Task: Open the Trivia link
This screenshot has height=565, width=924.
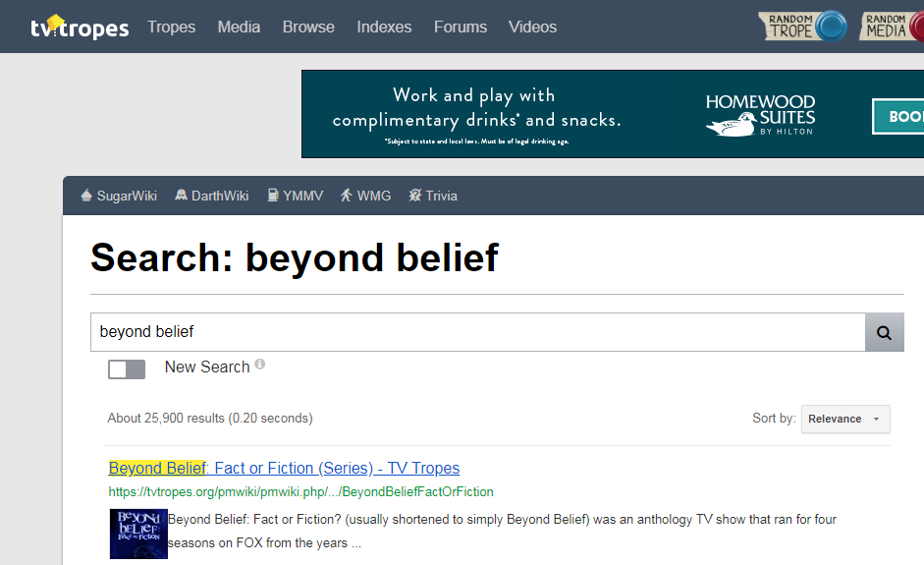Action: point(441,196)
